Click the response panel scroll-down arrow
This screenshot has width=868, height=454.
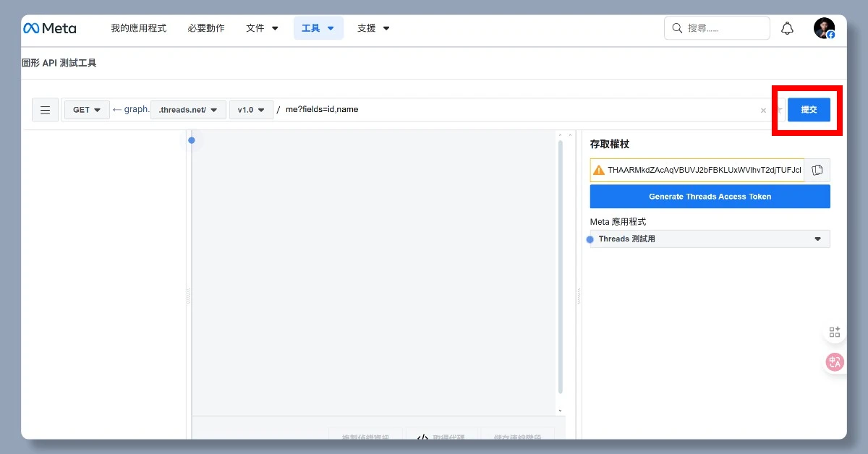point(560,411)
